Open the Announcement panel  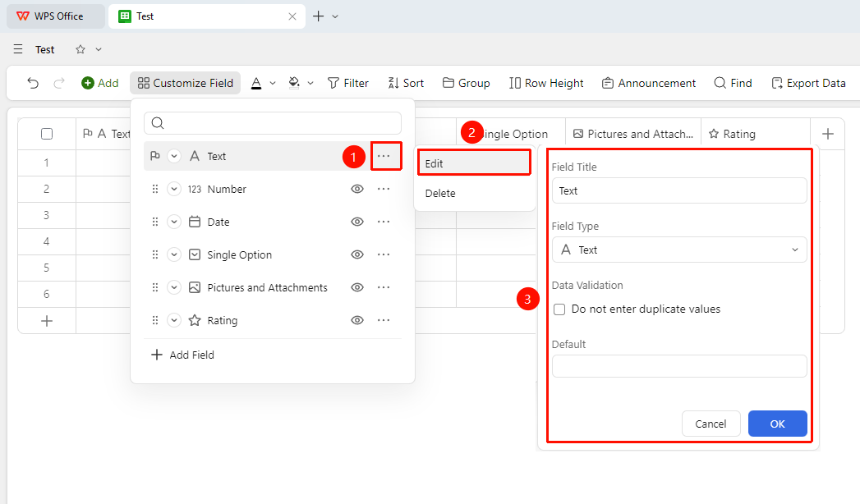649,83
